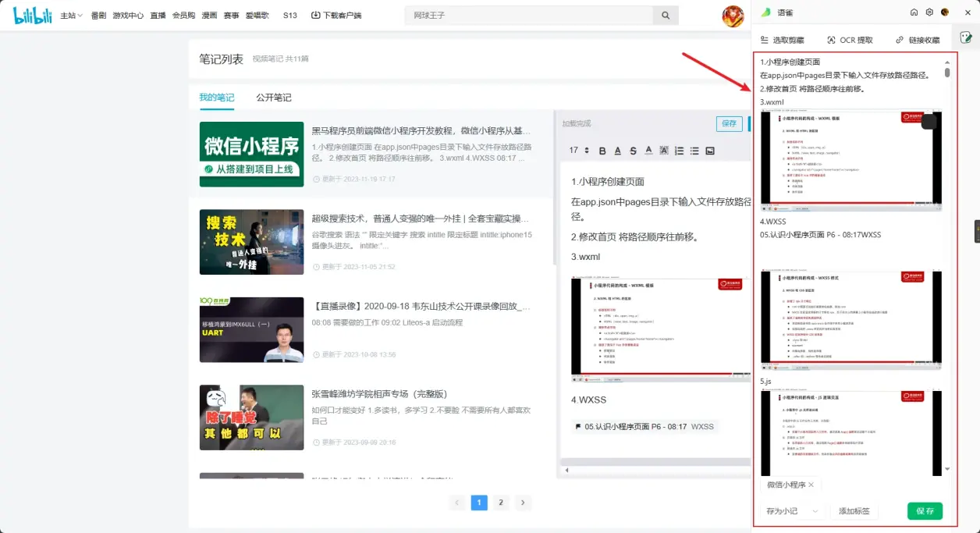980x533 pixels.
Task: Open Yuque settings gear
Action: pyautogui.click(x=929, y=12)
